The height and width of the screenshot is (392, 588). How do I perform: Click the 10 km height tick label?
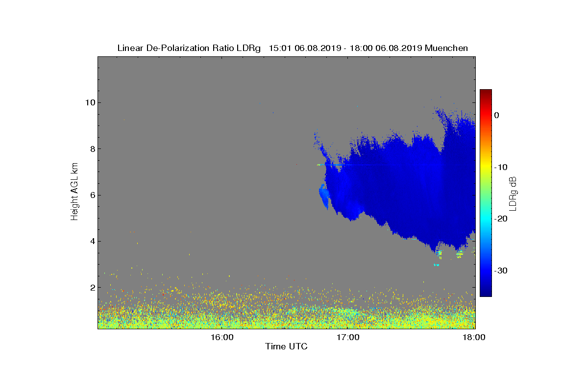(90, 102)
